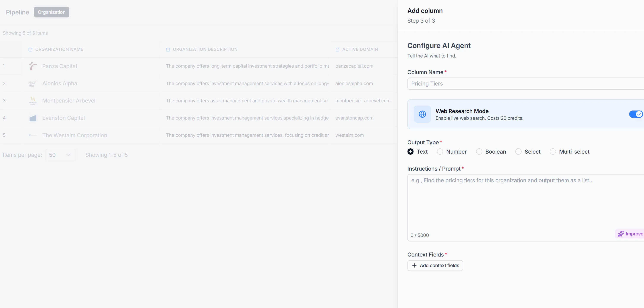Click the sparkle Improve icon
The image size is (644, 308).
click(x=621, y=234)
